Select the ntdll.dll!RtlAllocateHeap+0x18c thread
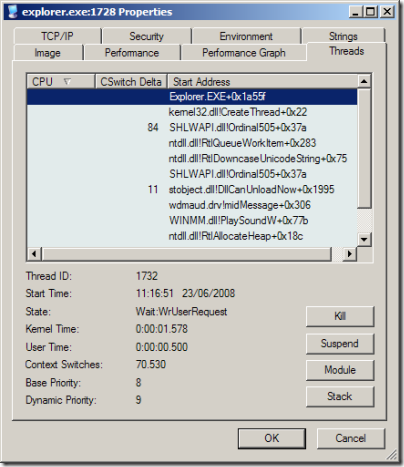This screenshot has width=404, height=467. tap(192, 236)
